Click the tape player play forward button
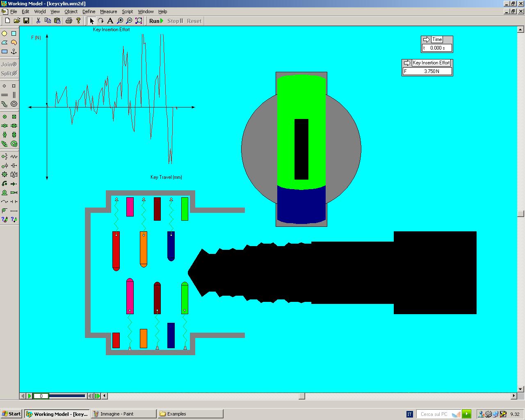This screenshot has height=420, width=525. click(30, 396)
